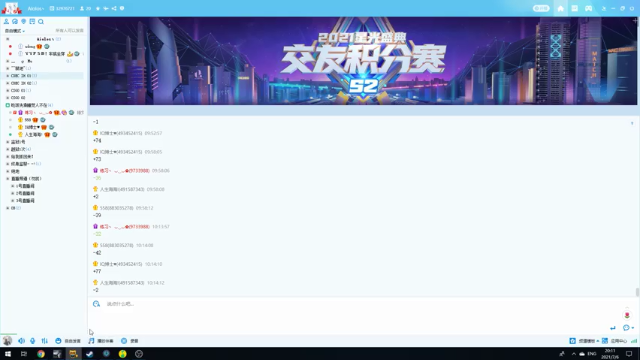The height and width of the screenshot is (360, 640).
Task: Click 人生海海 sender name at 10:14:12
Action: click(122, 283)
